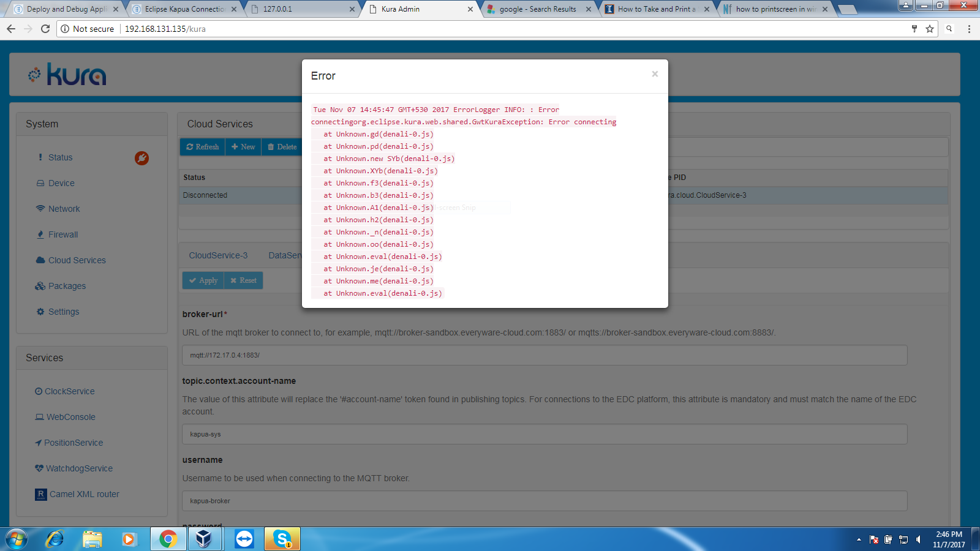The width and height of the screenshot is (980, 551).
Task: Click the cloud icon next to Cloud Services
Action: [x=40, y=260]
